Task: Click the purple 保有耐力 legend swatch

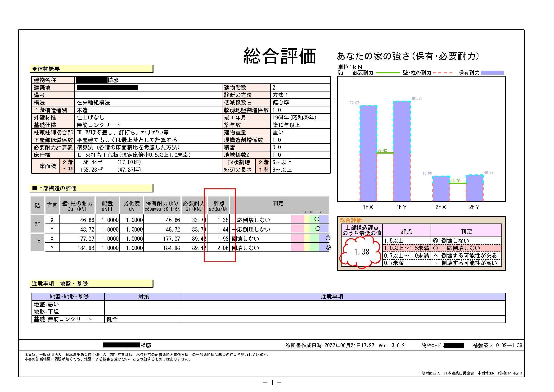Action: pos(492,73)
